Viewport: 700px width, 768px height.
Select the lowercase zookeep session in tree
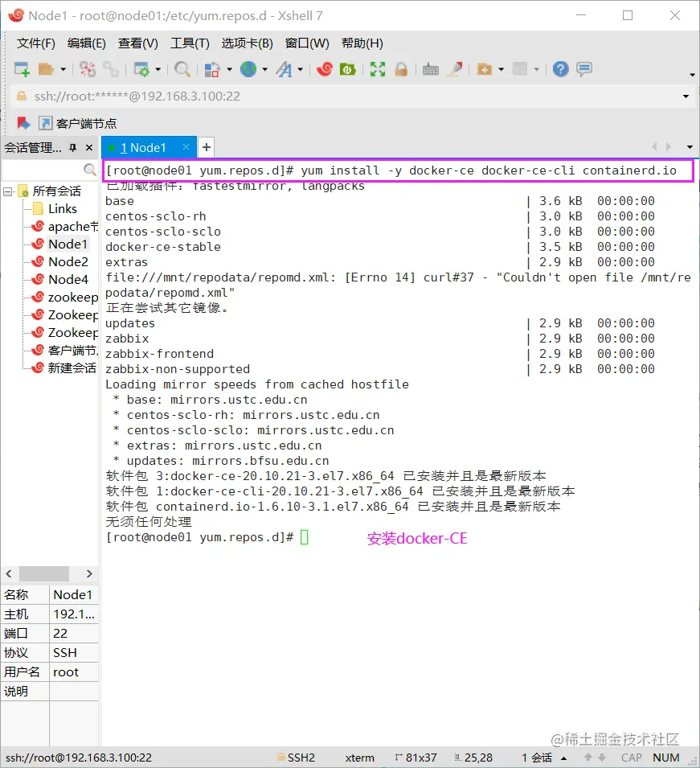coord(64,298)
